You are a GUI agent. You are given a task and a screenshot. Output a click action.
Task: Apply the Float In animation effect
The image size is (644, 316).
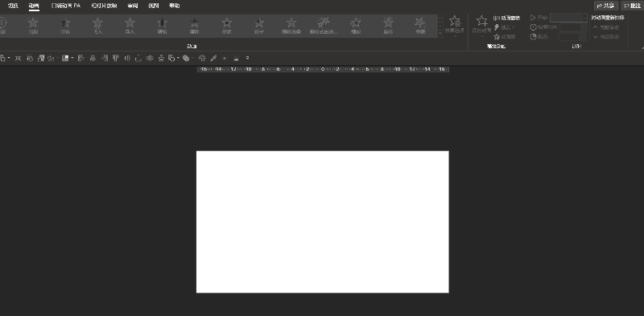(x=130, y=26)
